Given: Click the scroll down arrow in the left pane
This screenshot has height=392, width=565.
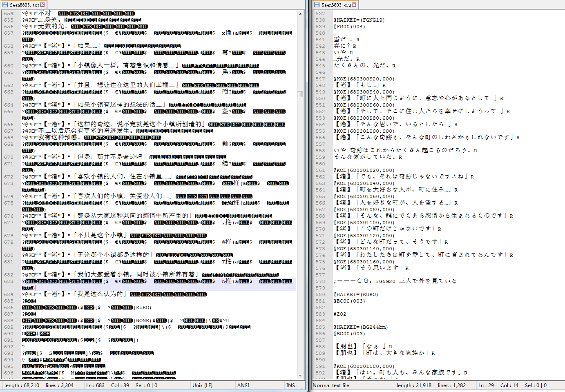Looking at the screenshot, I should coord(300,375).
